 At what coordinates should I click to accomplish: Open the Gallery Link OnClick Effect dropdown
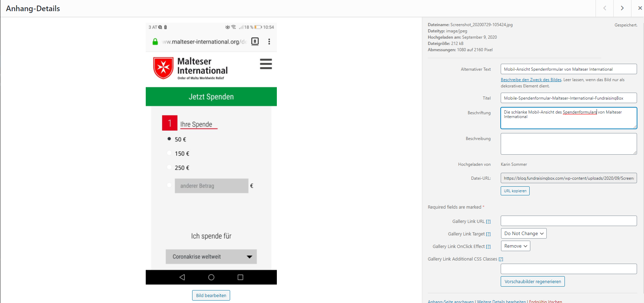point(515,246)
